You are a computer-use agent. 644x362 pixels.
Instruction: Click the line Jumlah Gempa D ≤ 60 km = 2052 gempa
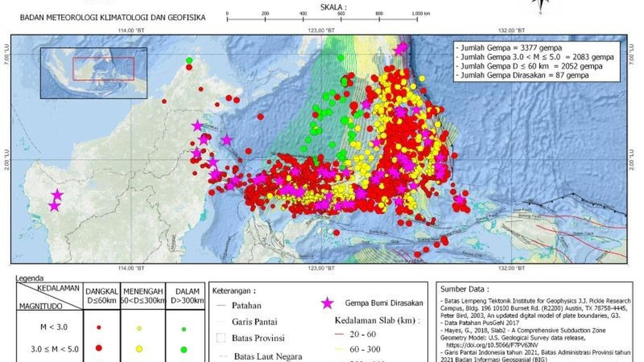(x=528, y=66)
